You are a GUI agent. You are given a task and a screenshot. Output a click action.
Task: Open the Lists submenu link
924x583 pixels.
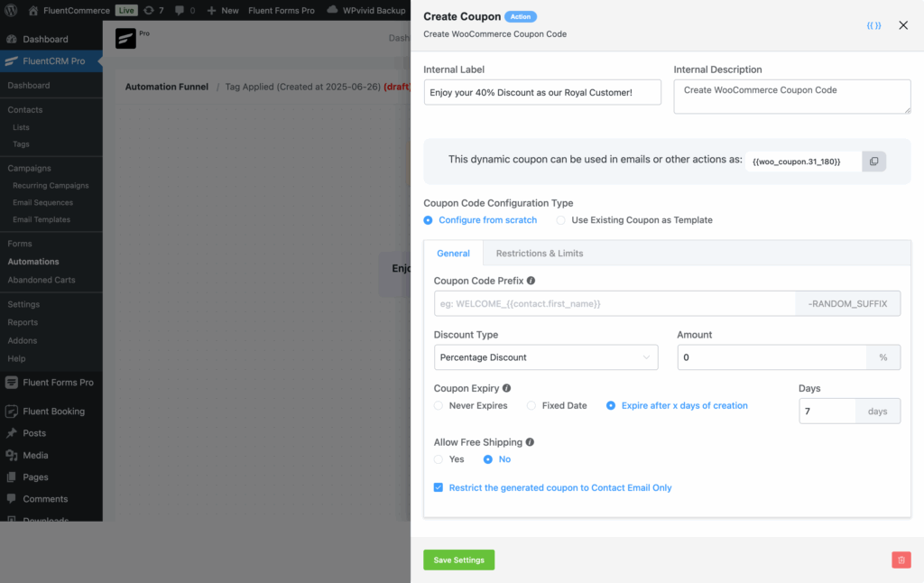point(21,127)
